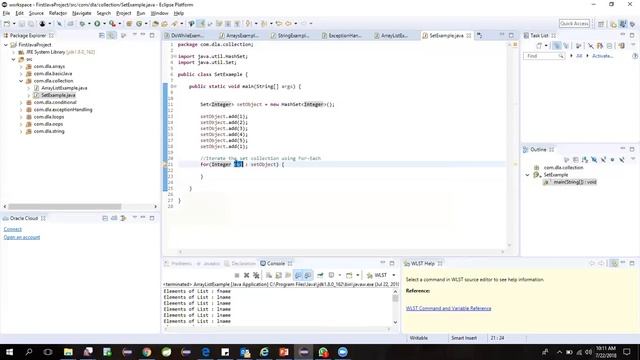
Task: Toggle Scheduled view in Task List toolbar
Action: (x=566, y=46)
